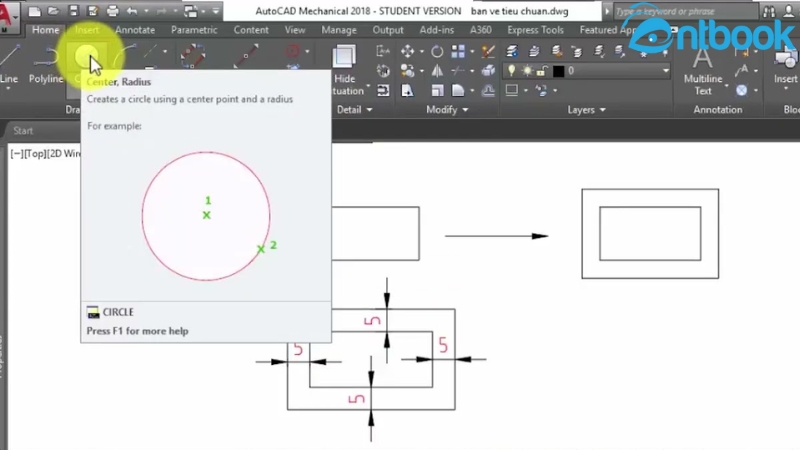Image resolution: width=800 pixels, height=450 pixels.
Task: Select the Rotate tool in Modify
Action: [437, 51]
